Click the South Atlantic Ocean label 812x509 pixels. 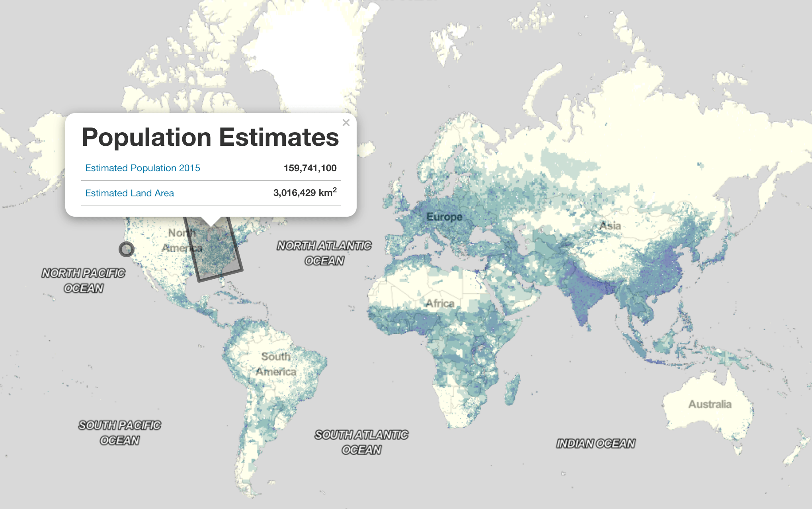point(361,442)
